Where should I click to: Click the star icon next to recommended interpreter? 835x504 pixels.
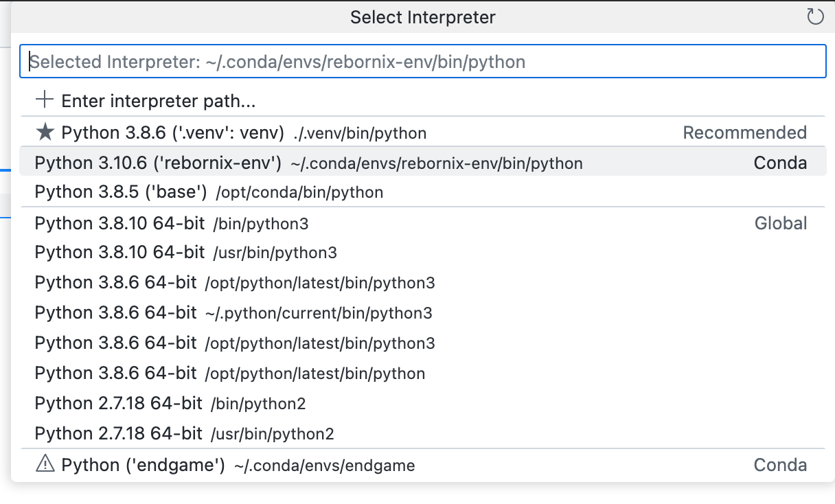[x=43, y=131]
